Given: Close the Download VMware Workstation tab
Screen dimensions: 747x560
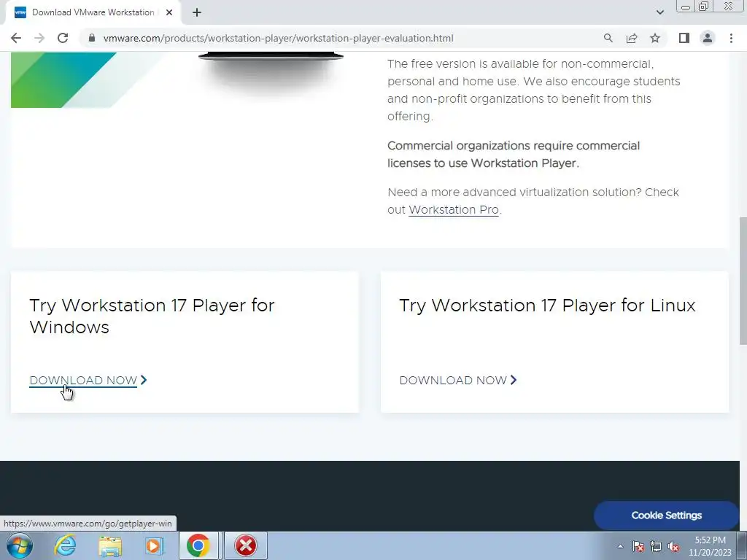Looking at the screenshot, I should [x=169, y=12].
